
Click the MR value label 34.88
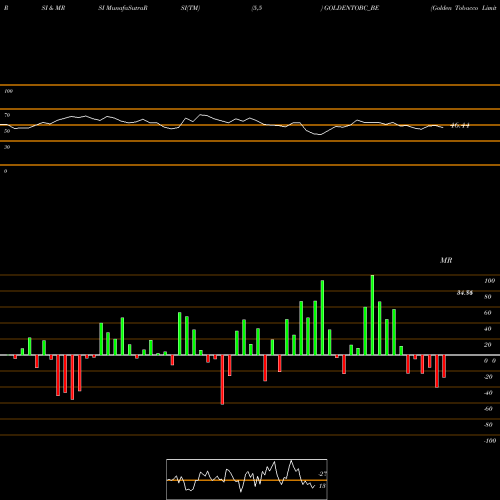(465, 293)
